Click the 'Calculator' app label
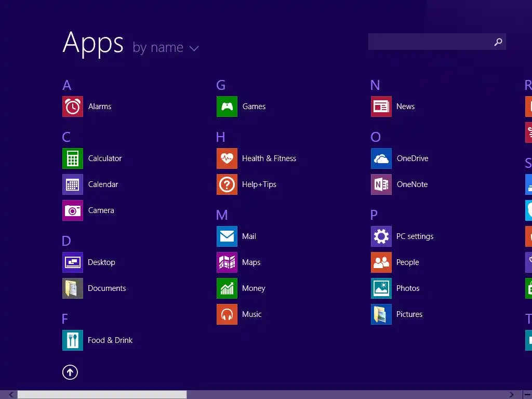The width and height of the screenshot is (532, 399). (x=105, y=158)
